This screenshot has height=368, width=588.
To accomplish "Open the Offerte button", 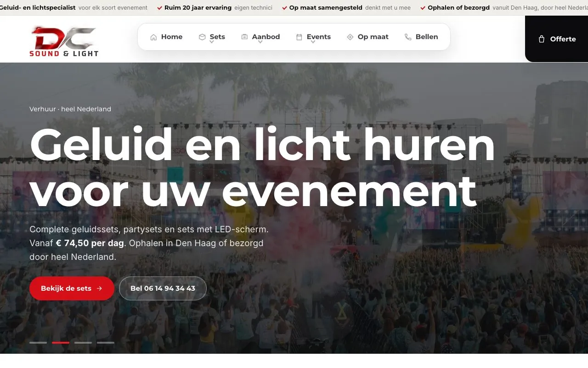I will [x=557, y=39].
